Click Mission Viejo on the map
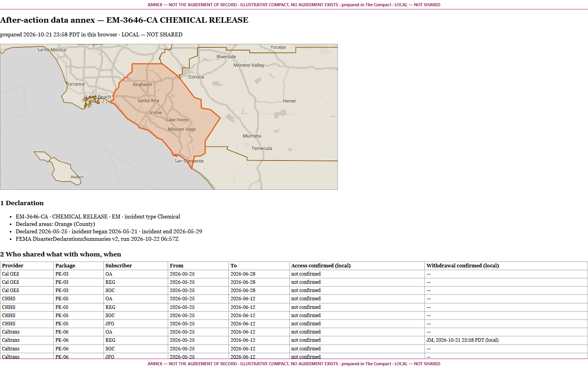The image size is (588, 368). [x=181, y=129]
